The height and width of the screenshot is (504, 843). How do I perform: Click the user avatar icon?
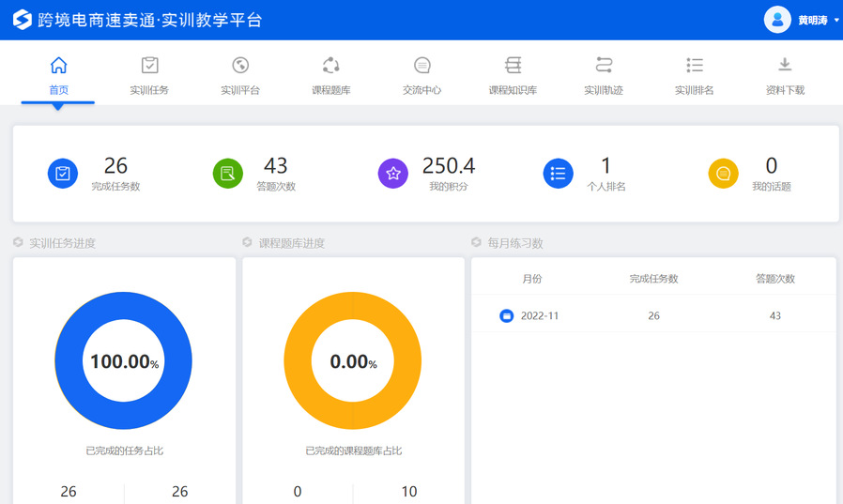coord(777,20)
